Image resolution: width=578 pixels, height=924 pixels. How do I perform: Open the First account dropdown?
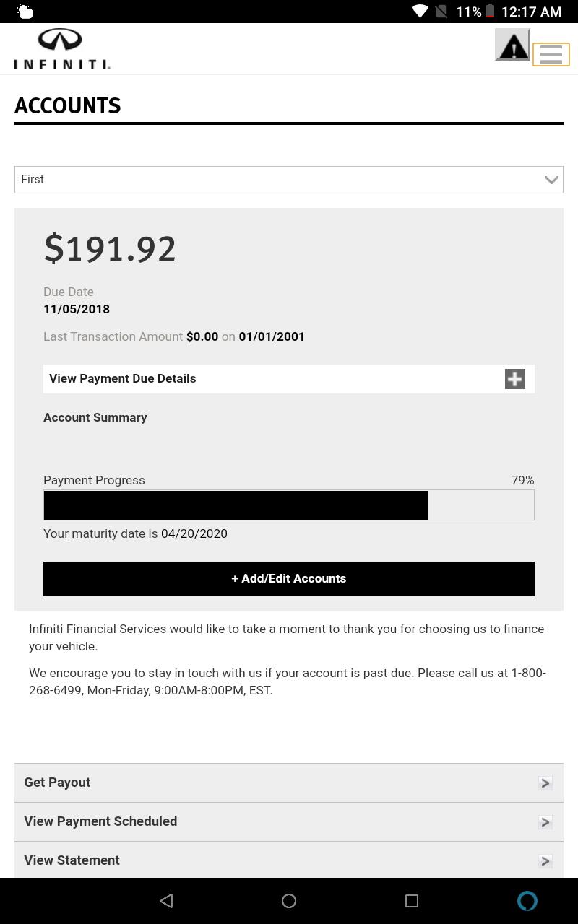tap(289, 180)
